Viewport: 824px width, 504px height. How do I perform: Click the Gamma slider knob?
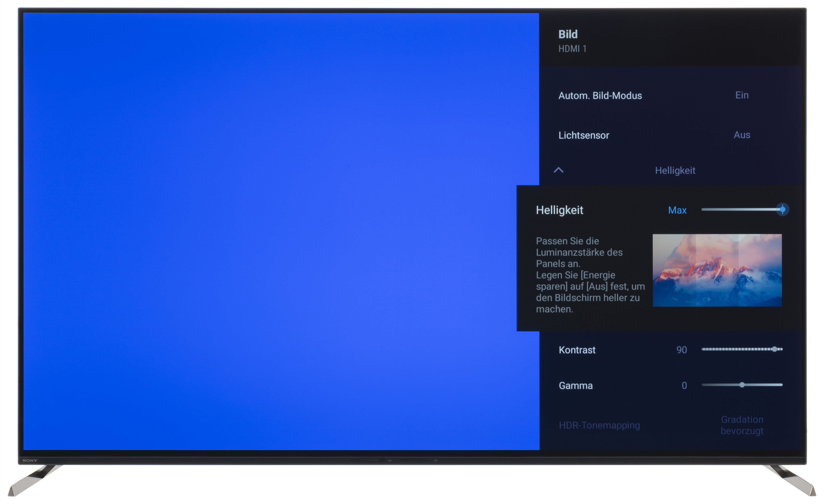tap(742, 385)
